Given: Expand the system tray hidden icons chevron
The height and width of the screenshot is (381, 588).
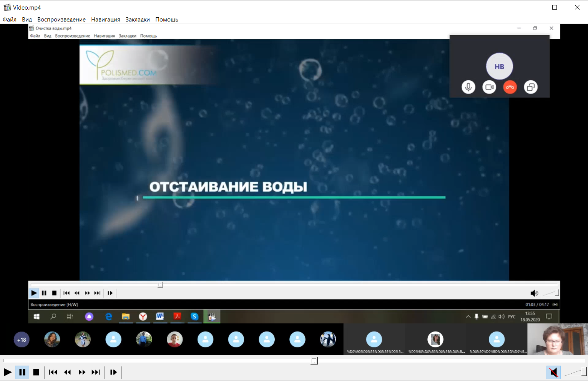Looking at the screenshot, I should [x=468, y=316].
